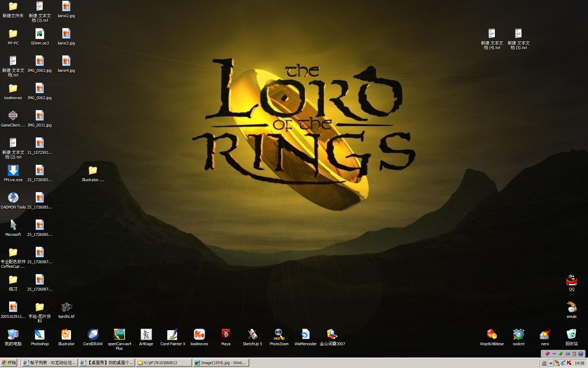Select openCanvas4 Plus shortcut
Viewport: 588px width, 368px height.
119,339
